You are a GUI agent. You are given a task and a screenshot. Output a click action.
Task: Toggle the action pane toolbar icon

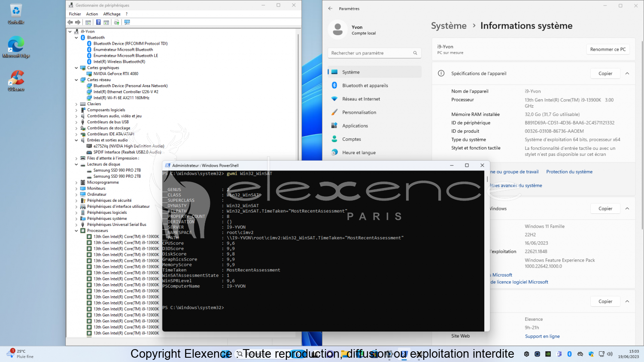pos(106,22)
